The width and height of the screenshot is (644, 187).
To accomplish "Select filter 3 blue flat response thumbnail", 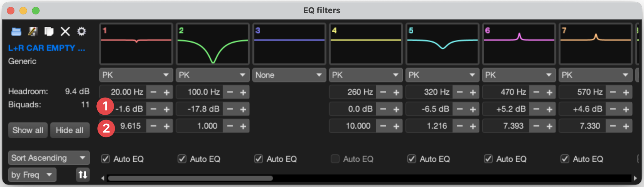I will click(289, 44).
